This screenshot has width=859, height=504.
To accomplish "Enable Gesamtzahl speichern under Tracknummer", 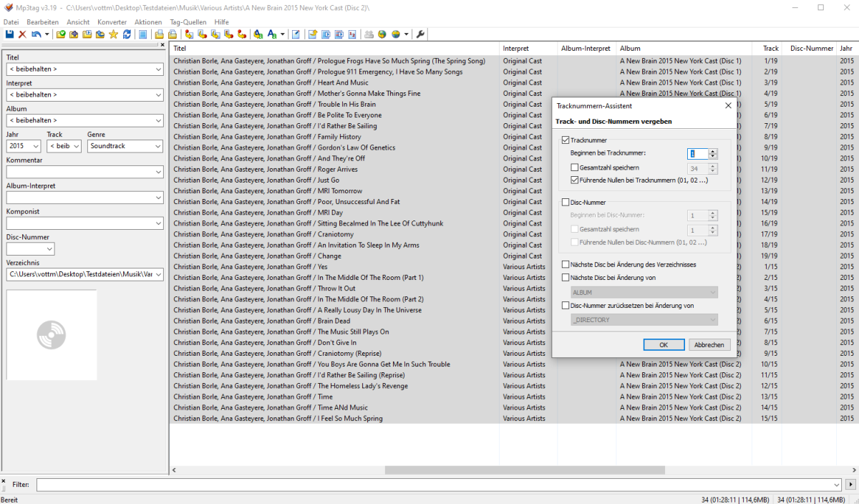I will point(575,168).
